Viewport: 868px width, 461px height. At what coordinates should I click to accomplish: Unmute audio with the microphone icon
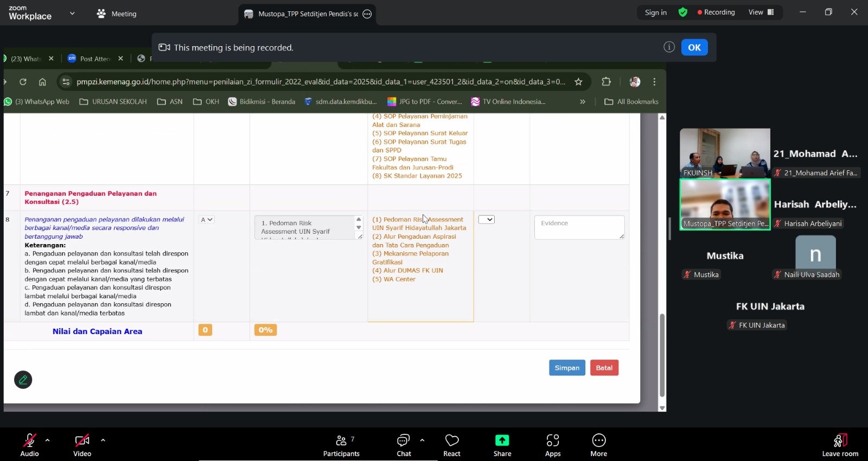pyautogui.click(x=29, y=440)
